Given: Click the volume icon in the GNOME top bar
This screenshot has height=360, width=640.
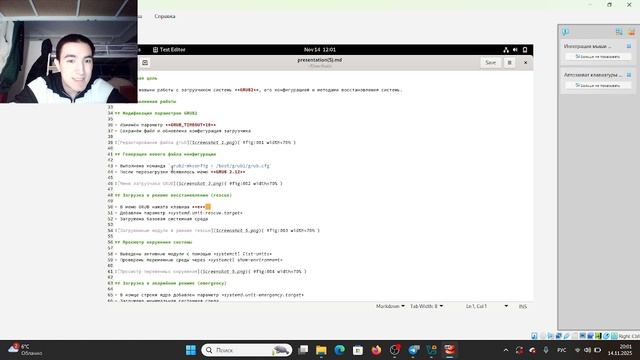Looking at the screenshot, I should (x=515, y=50).
